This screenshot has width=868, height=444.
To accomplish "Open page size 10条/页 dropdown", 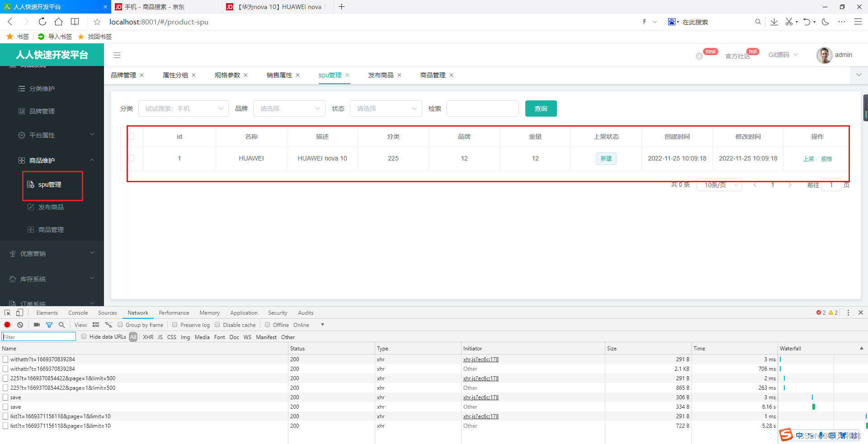I will pos(719,185).
